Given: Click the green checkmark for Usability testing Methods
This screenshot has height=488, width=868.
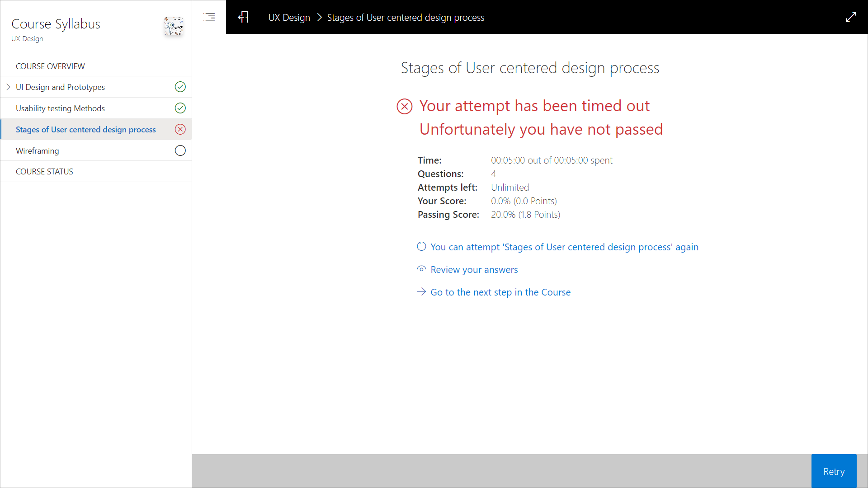Looking at the screenshot, I should [180, 108].
